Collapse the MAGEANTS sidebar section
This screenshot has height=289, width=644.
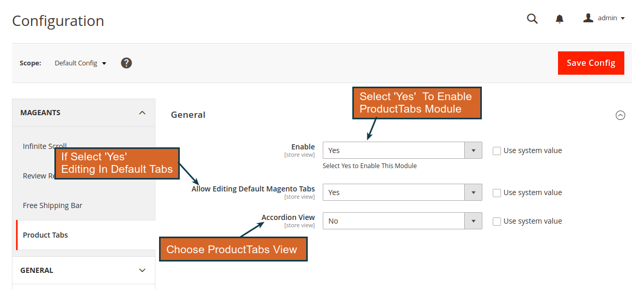coord(83,113)
